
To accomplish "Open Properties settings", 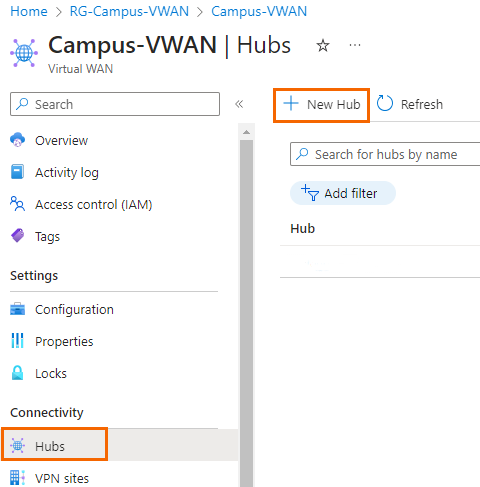I will pyautogui.click(x=64, y=342).
